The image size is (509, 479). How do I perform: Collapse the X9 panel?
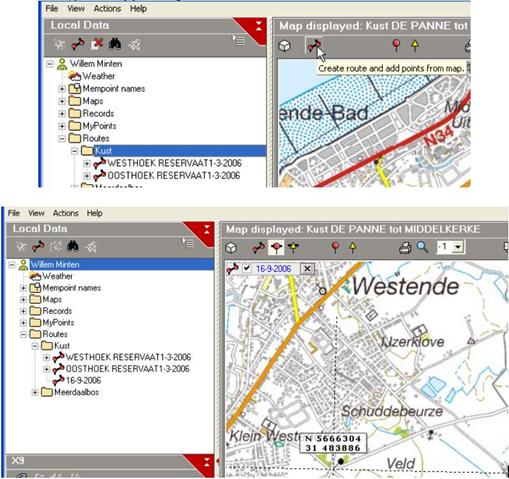point(207,462)
